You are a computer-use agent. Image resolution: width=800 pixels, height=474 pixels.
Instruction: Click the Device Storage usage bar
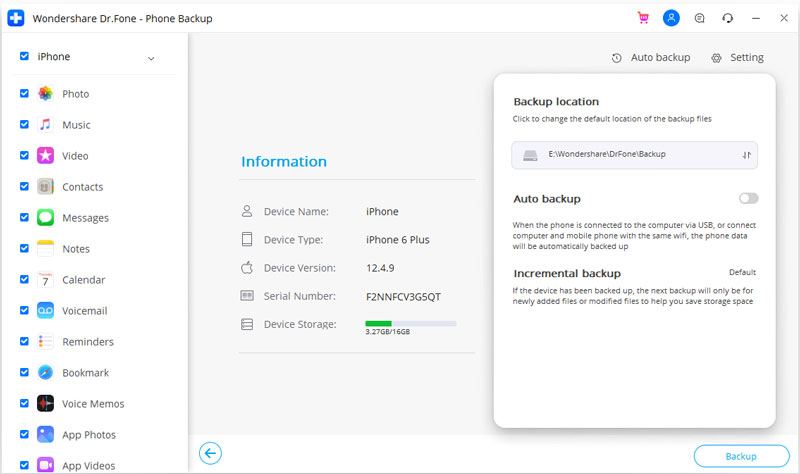pyautogui.click(x=411, y=323)
